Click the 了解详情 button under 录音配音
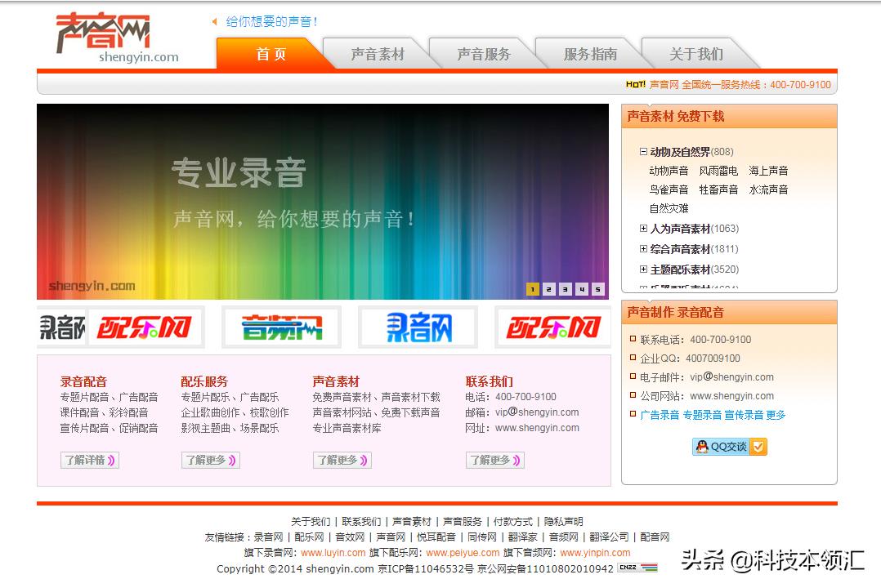Image resolution: width=881 pixels, height=588 pixels. click(x=90, y=461)
